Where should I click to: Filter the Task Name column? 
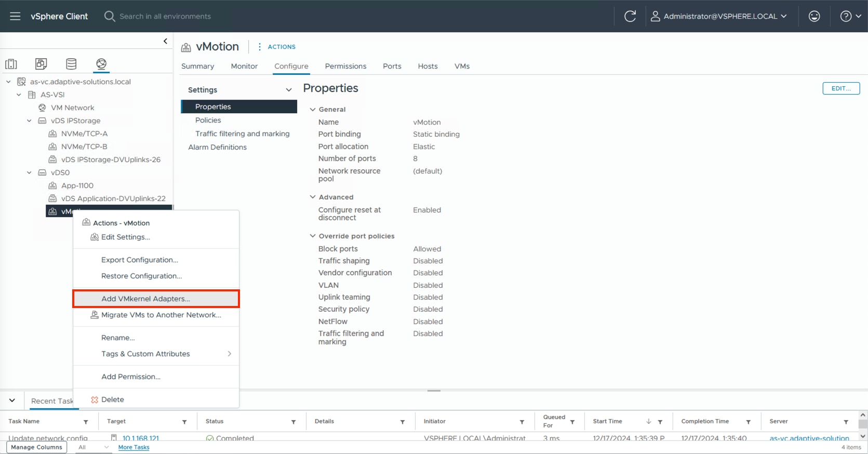(86, 422)
